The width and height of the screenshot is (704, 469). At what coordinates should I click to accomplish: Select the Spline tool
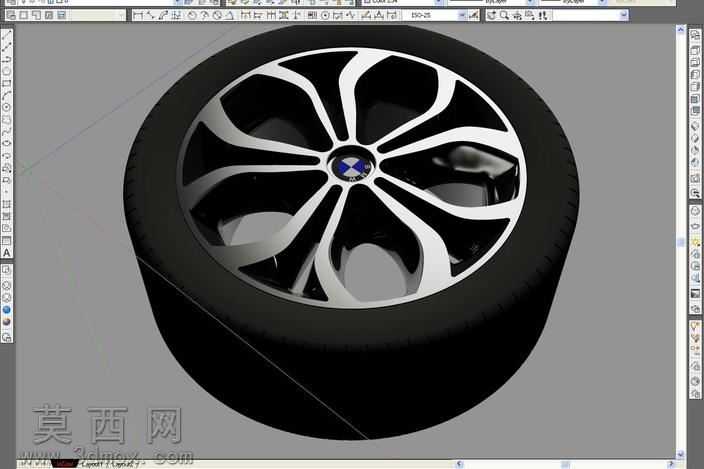pos(7,131)
